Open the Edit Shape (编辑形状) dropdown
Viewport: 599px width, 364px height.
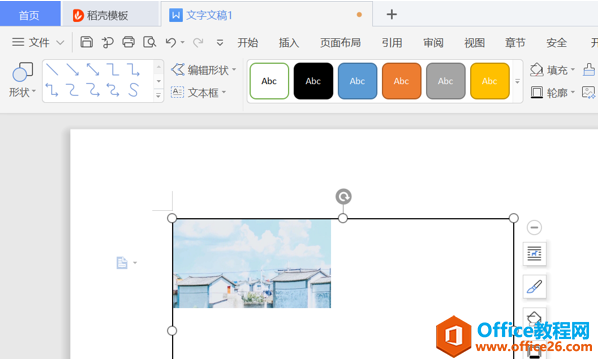tap(204, 70)
